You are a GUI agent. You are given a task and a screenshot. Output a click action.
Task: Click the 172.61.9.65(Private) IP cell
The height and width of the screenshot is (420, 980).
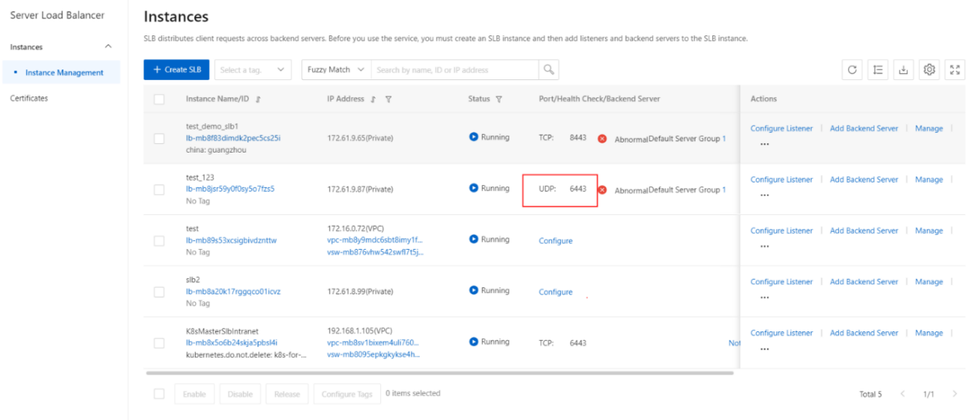tap(360, 138)
